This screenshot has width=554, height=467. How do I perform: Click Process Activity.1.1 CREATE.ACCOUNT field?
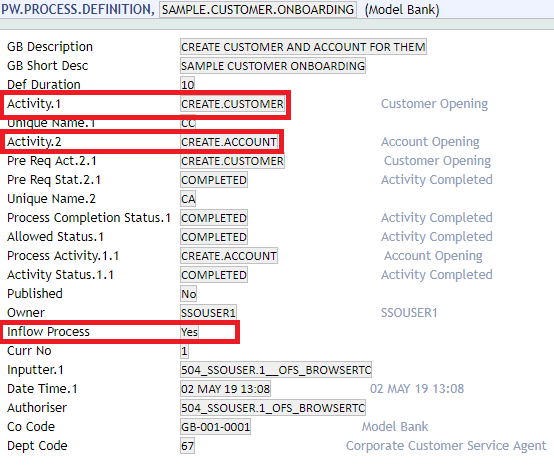click(229, 256)
